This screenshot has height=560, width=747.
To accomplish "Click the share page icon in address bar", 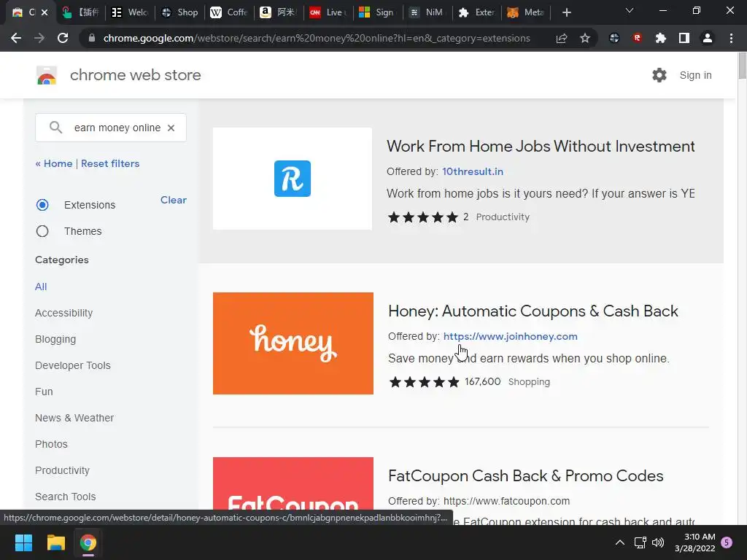I will coord(562,38).
